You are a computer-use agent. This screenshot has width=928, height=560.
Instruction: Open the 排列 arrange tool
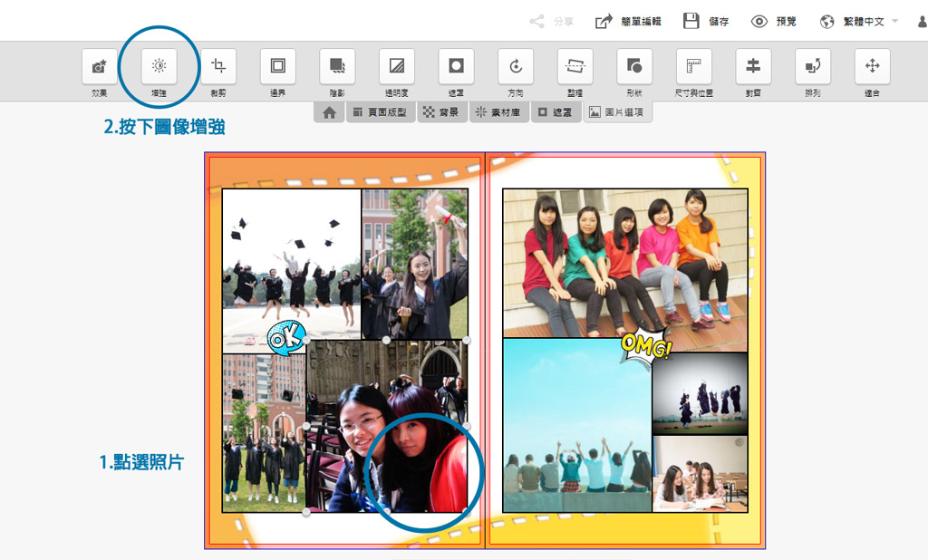813,66
